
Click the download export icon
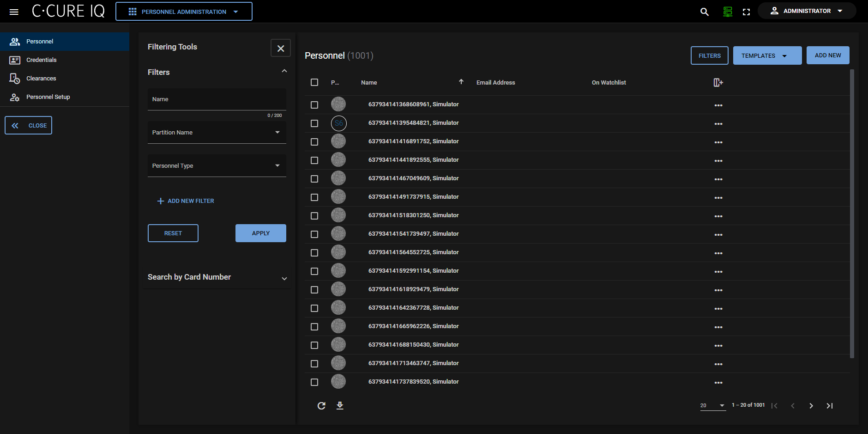[340, 405]
